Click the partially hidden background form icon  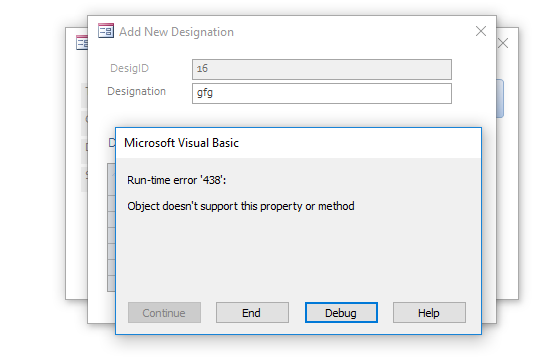[x=82, y=43]
